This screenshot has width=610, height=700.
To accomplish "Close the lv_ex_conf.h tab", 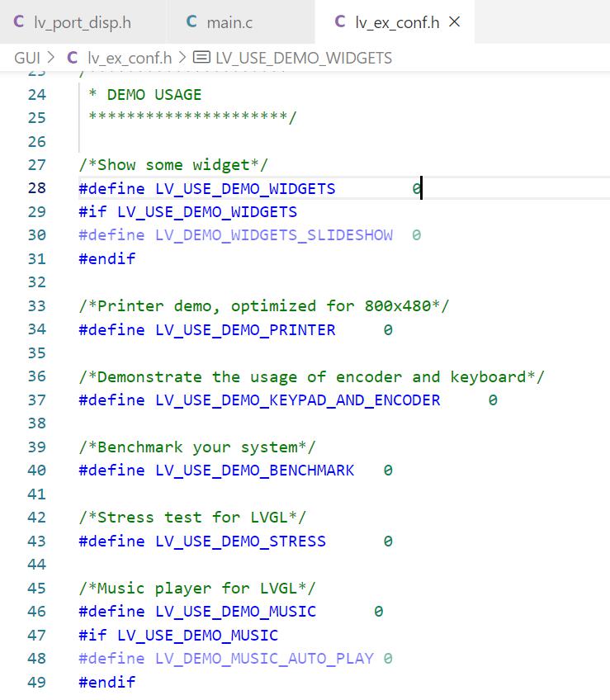I will 455,21.
